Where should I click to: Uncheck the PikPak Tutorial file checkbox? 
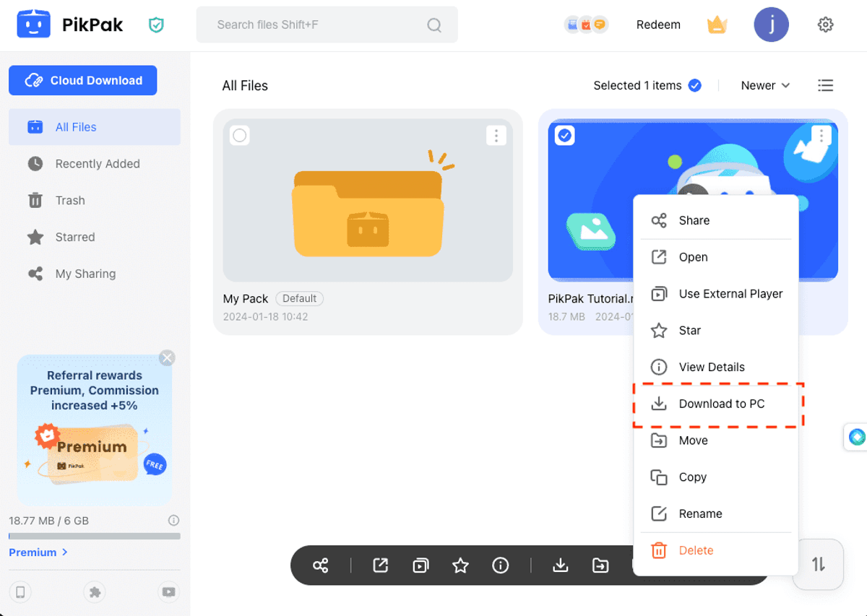pos(565,135)
